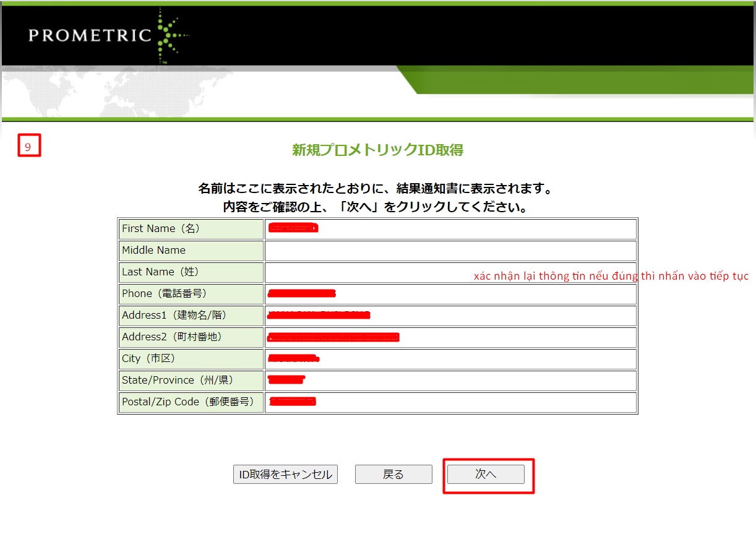Viewport: 756px width, 534px height.
Task: Click the empty Middle Name value cell
Action: pyautogui.click(x=450, y=251)
